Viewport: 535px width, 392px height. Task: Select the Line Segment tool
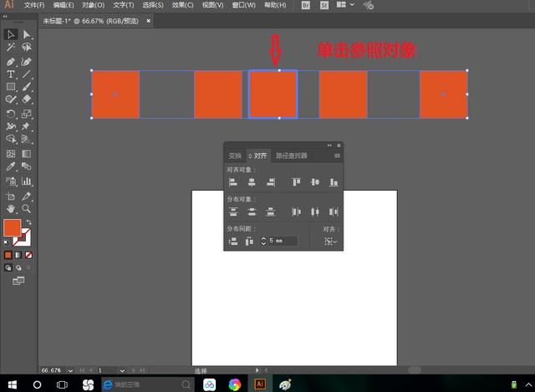click(x=26, y=74)
